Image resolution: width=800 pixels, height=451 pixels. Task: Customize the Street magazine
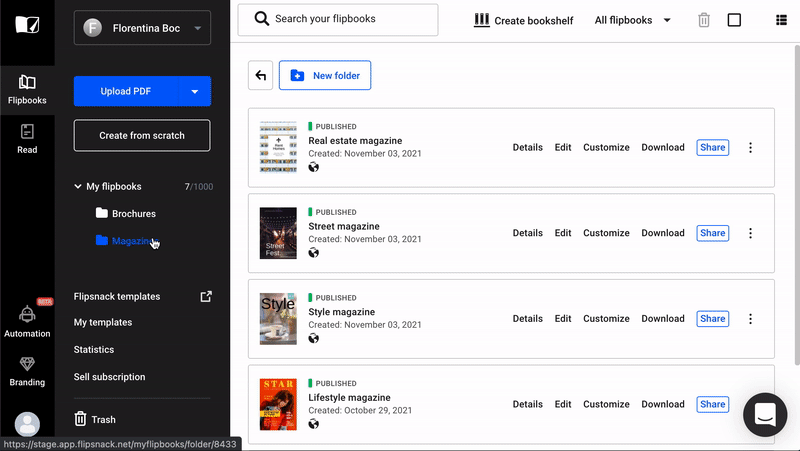[606, 233]
